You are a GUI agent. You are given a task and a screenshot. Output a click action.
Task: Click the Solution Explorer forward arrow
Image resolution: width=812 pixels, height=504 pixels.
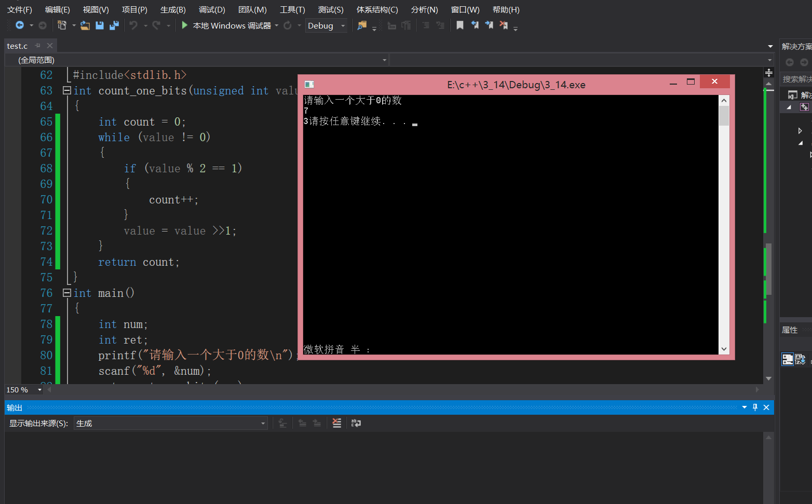click(804, 62)
